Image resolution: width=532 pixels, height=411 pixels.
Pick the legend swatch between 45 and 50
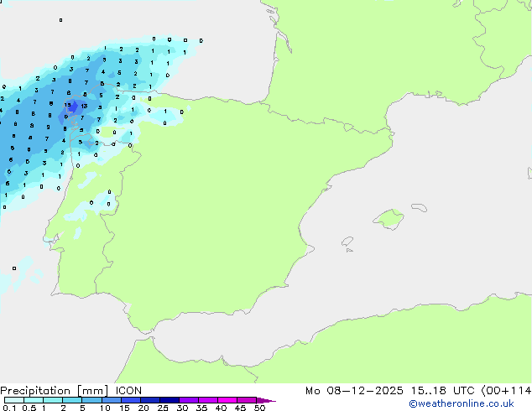pos(247,400)
